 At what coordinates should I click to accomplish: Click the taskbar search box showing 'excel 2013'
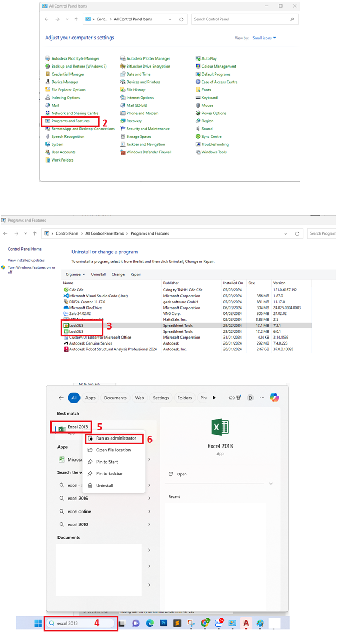pyautogui.click(x=79, y=624)
